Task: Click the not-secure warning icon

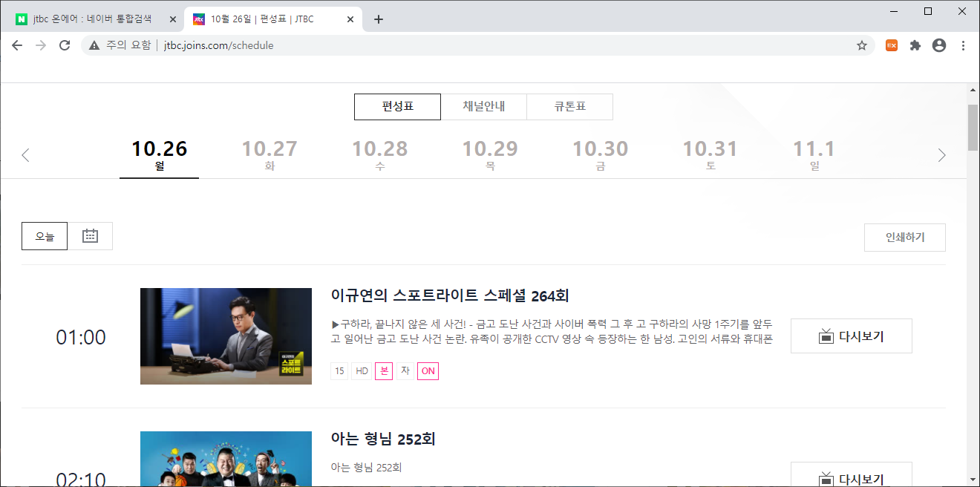Action: pyautogui.click(x=94, y=45)
